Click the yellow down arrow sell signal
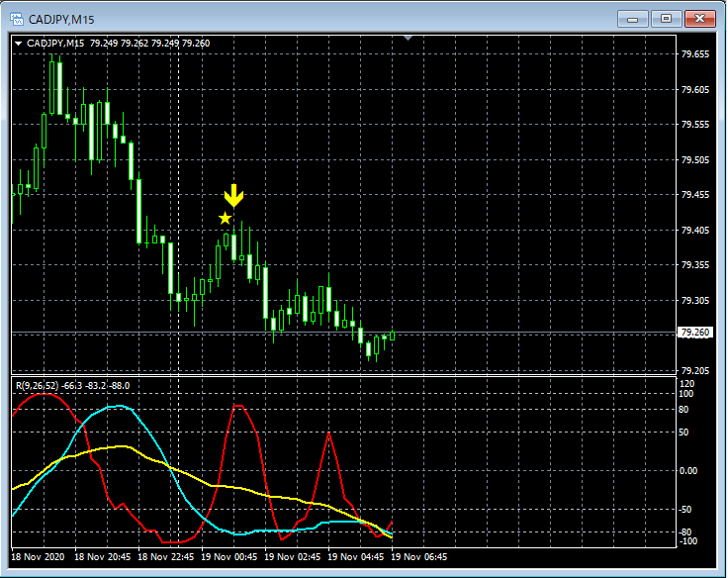Viewport: 728px width, 578px height. pos(233,195)
